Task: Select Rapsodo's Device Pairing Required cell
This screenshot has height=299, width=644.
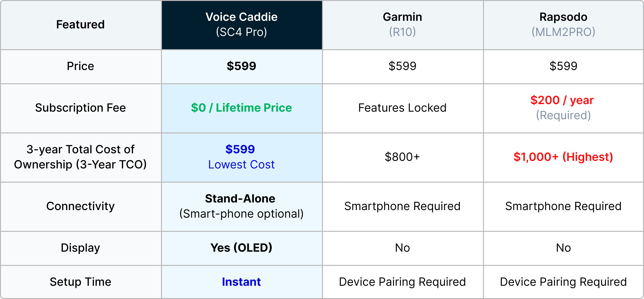Action: pyautogui.click(x=563, y=282)
